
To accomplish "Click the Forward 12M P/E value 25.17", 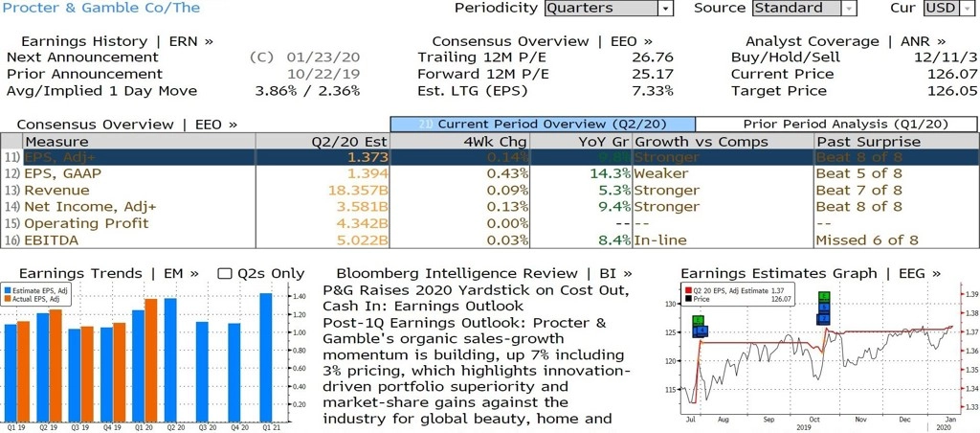I will pyautogui.click(x=653, y=75).
